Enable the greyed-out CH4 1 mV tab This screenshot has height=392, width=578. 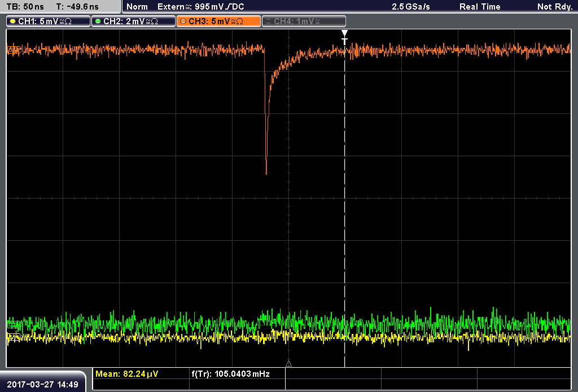point(304,21)
